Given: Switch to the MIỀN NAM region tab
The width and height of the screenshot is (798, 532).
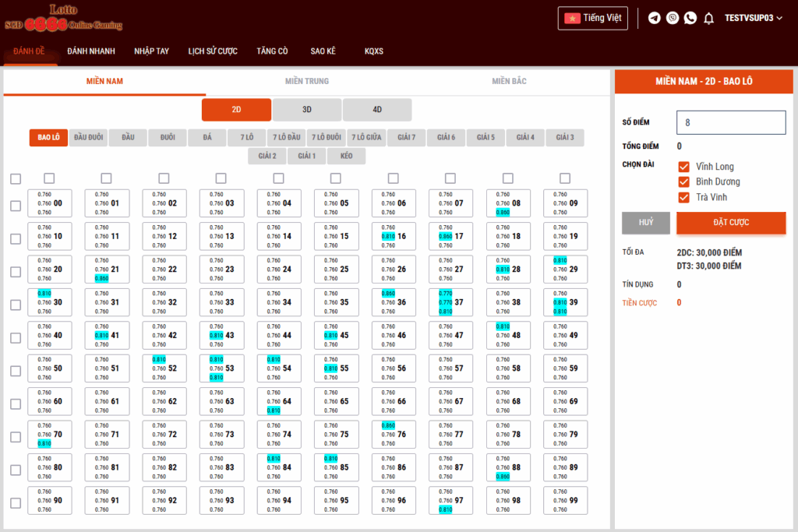Looking at the screenshot, I should click(x=104, y=81).
